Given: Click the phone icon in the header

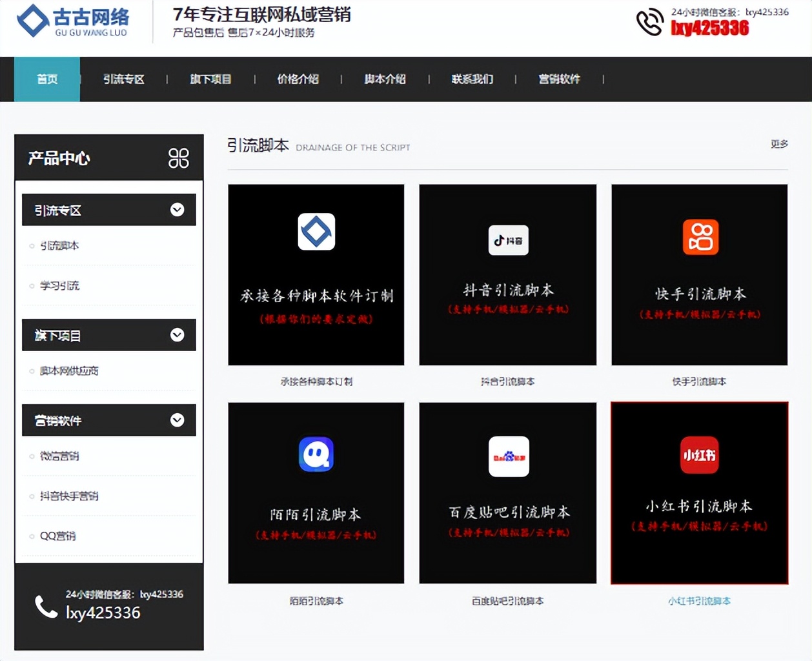Looking at the screenshot, I should click(650, 21).
